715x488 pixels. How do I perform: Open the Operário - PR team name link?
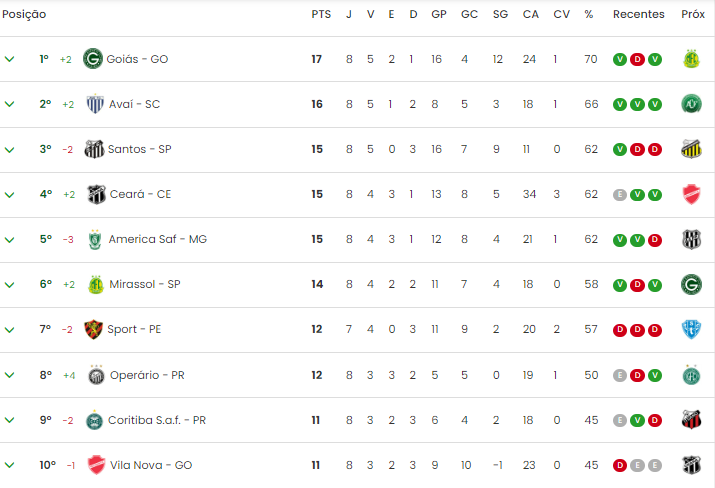tap(147, 375)
